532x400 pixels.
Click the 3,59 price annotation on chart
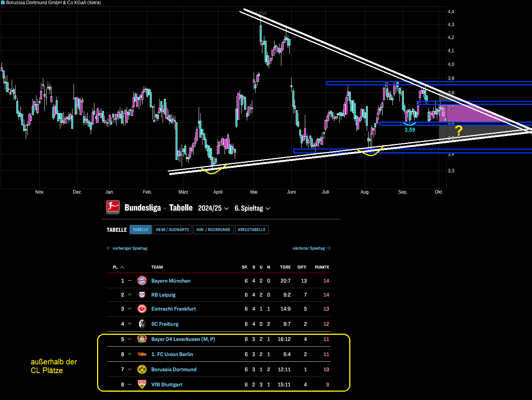(410, 130)
